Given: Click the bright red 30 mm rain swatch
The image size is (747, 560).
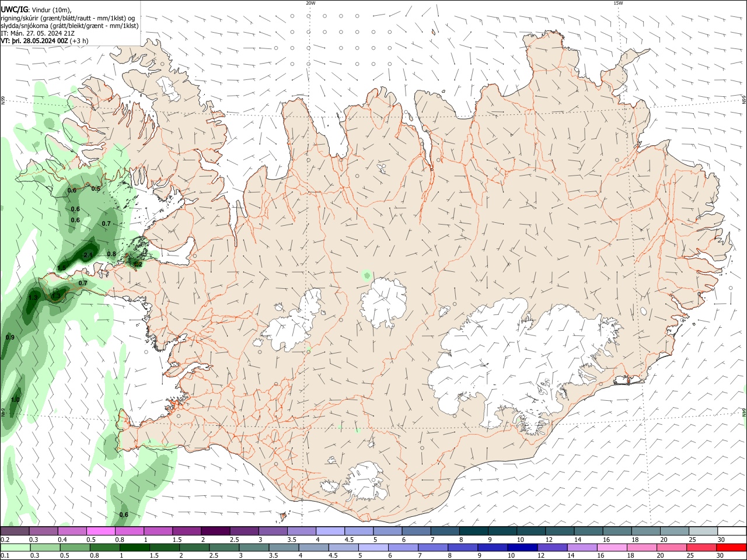Looking at the screenshot, I should tap(731, 547).
